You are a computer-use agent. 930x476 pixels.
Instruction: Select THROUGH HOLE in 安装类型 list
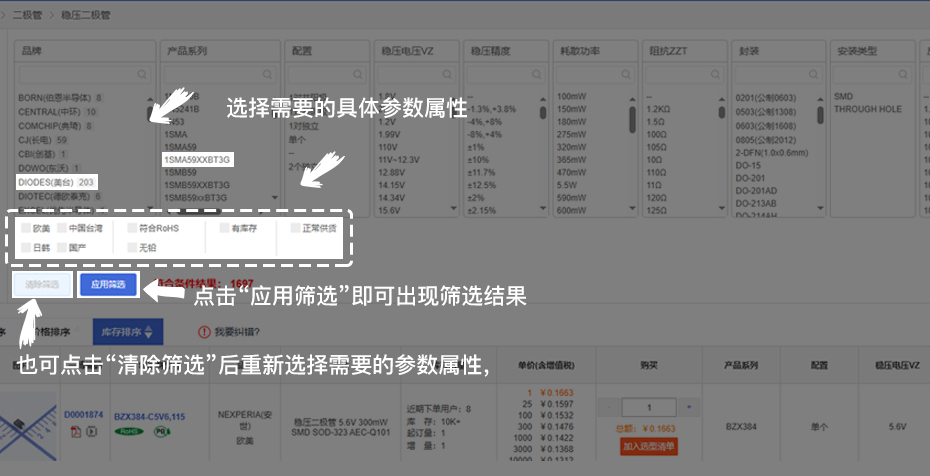tap(868, 109)
